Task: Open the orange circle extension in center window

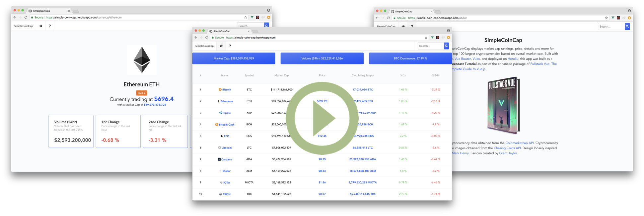Action: (448, 38)
